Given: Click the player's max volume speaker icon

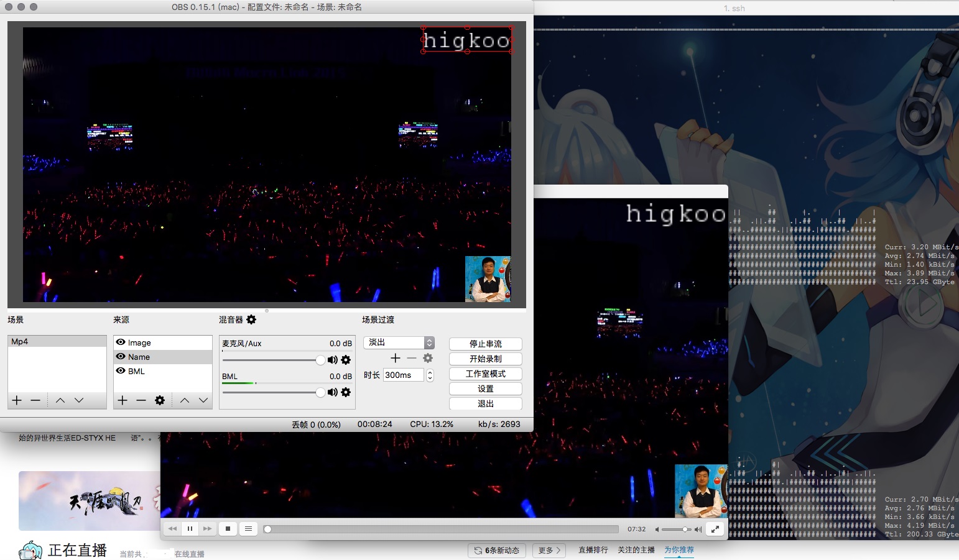Looking at the screenshot, I should [x=698, y=530].
